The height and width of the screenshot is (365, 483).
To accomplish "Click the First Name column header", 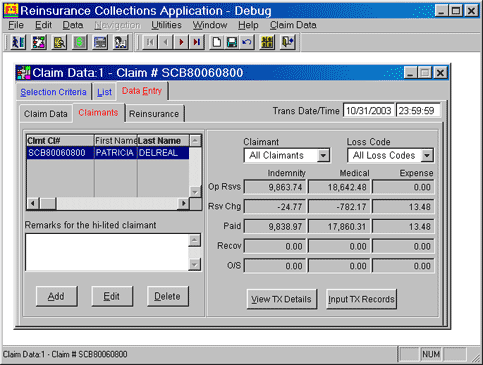I will point(116,141).
